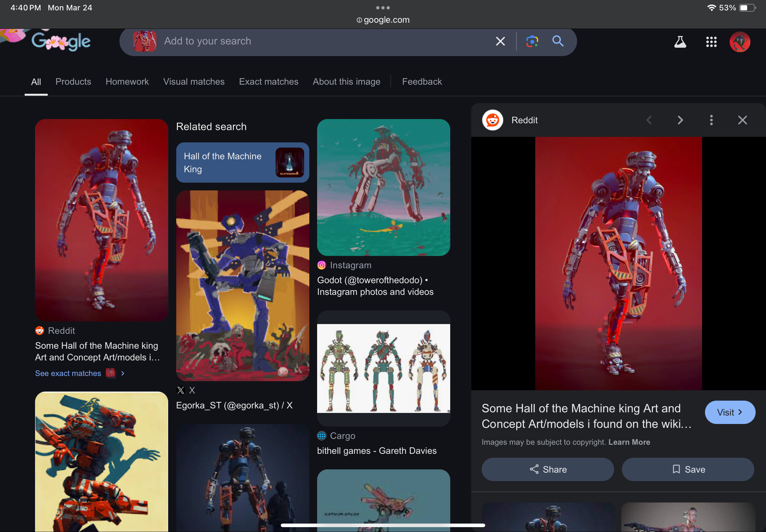Open the Google account profile avatar

pos(740,42)
